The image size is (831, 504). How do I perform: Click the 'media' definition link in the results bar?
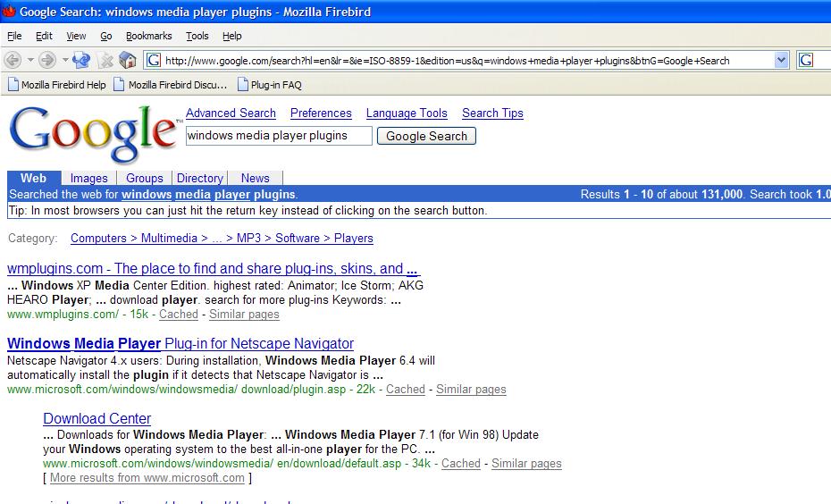pyautogui.click(x=193, y=195)
